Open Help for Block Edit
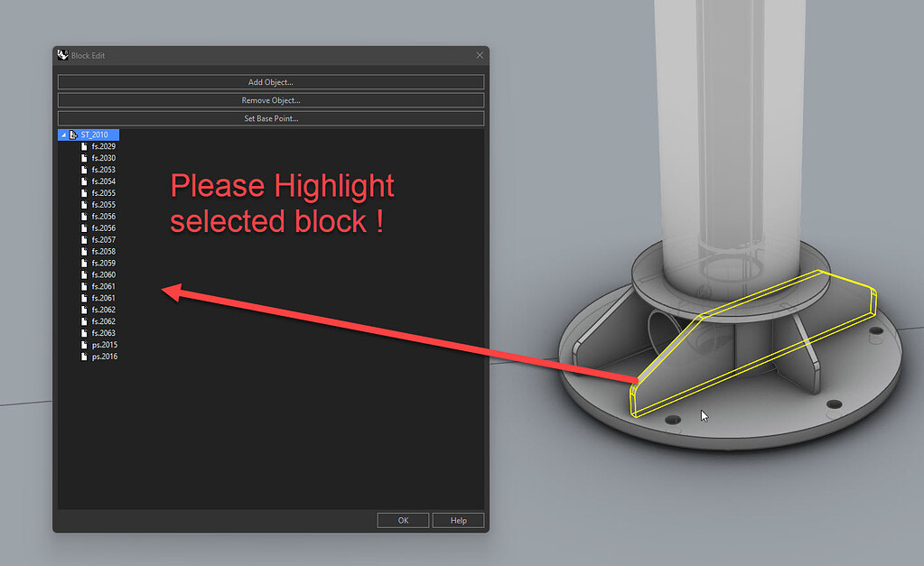 tap(458, 519)
